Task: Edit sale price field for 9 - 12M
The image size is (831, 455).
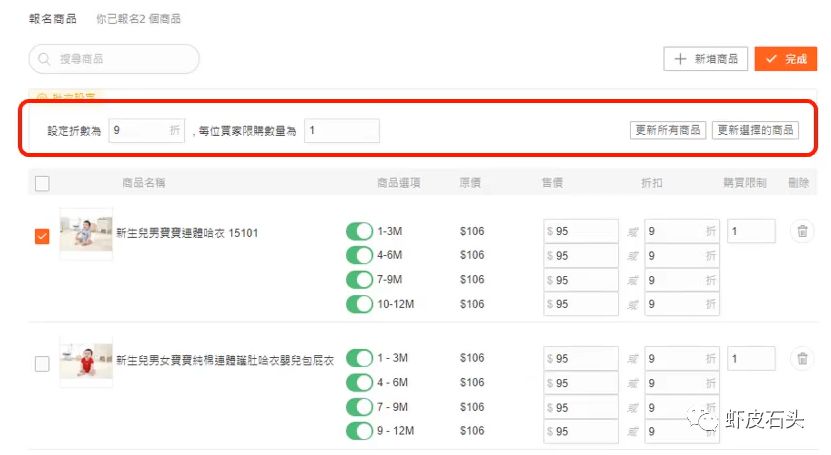Action: [581, 431]
